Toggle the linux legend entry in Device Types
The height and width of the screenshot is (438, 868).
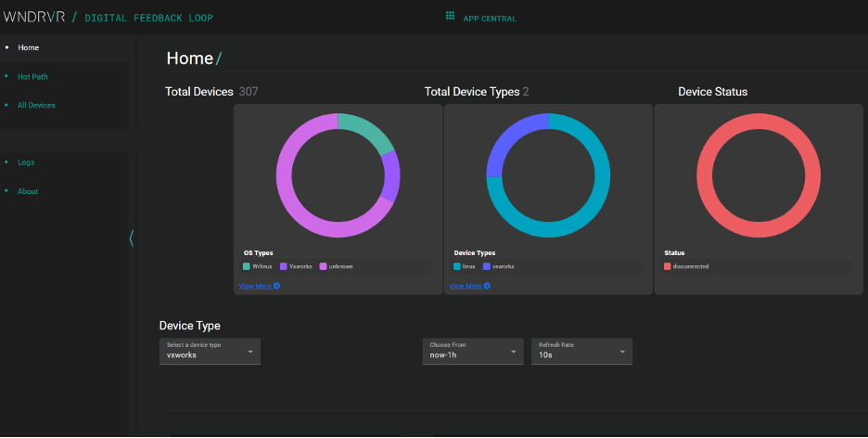pyautogui.click(x=465, y=266)
